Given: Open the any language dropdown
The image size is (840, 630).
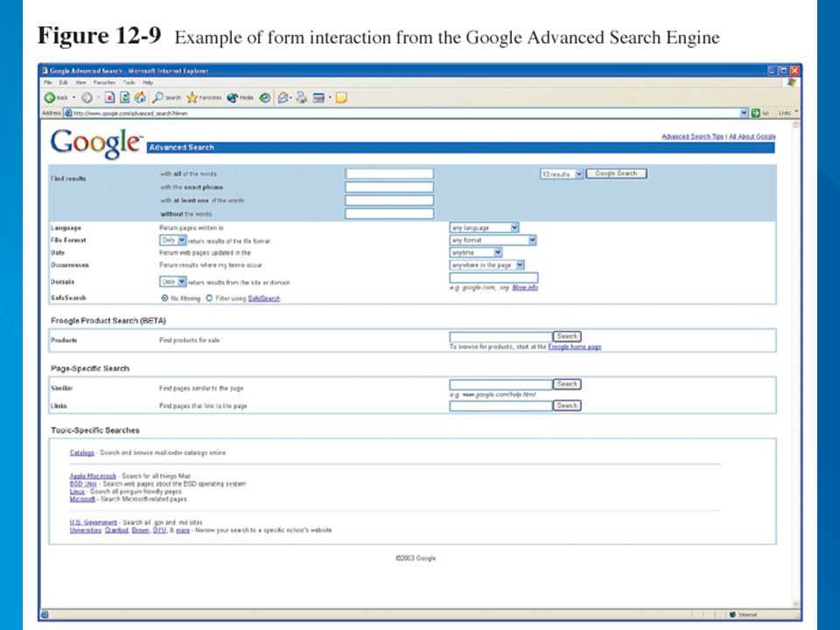Looking at the screenshot, I should (x=484, y=227).
